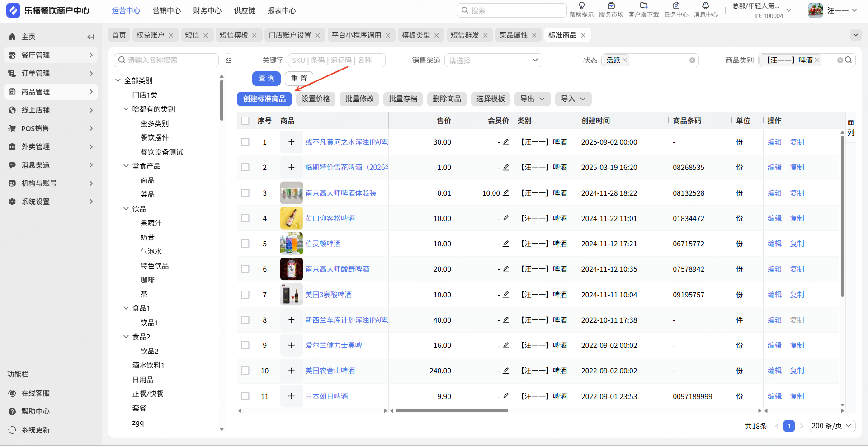This screenshot has width=868, height=446.
Task: Expand row 1 with the plus icon
Action: pos(292,142)
